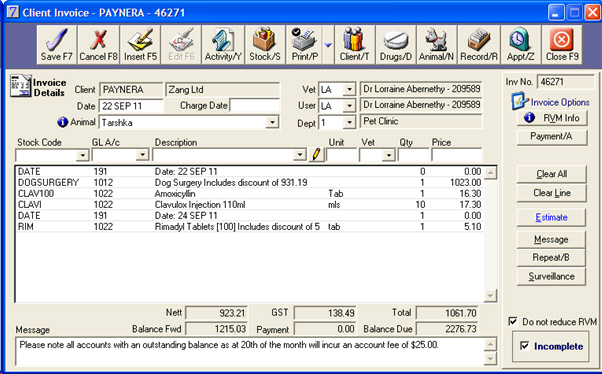Click the Inv No. field 46271

point(566,82)
